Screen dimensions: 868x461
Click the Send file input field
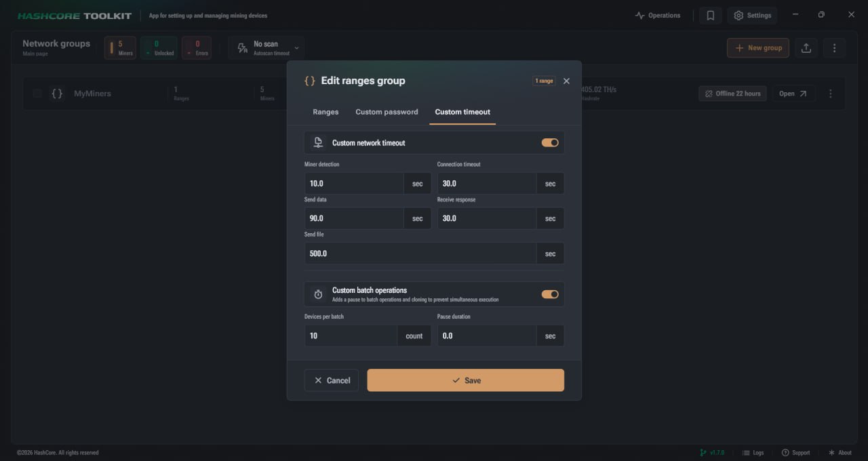tap(420, 254)
